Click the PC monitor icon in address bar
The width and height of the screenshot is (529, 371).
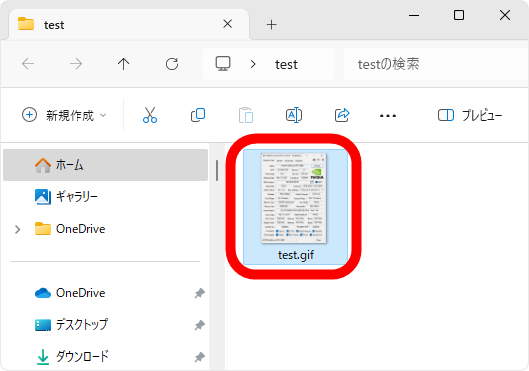(223, 63)
